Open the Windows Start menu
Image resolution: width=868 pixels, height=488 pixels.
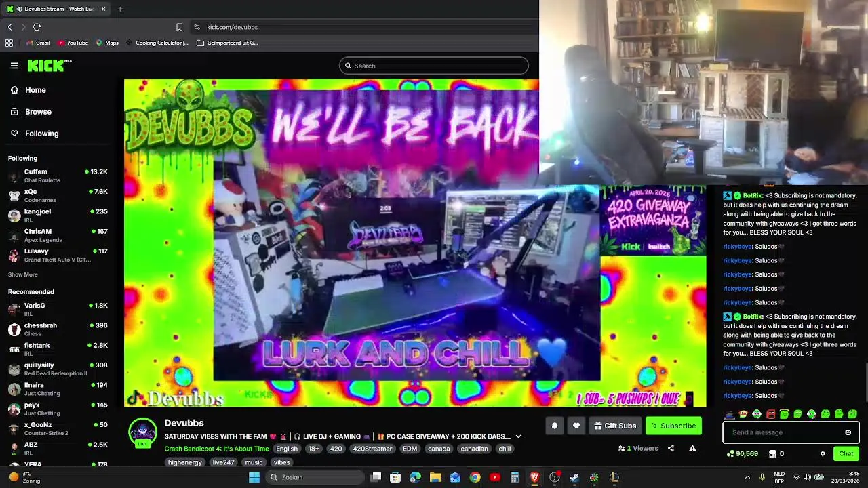tap(254, 477)
